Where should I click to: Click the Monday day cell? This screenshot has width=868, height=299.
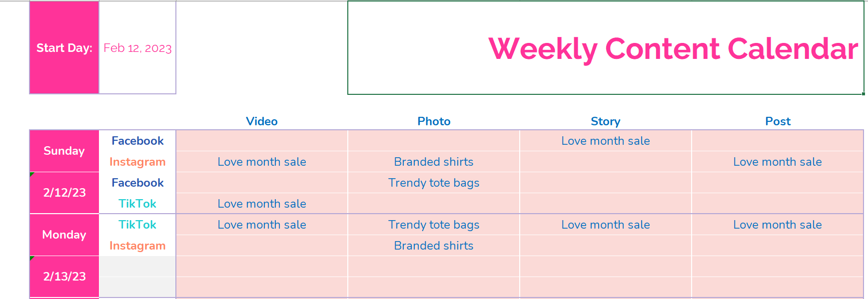tap(64, 235)
